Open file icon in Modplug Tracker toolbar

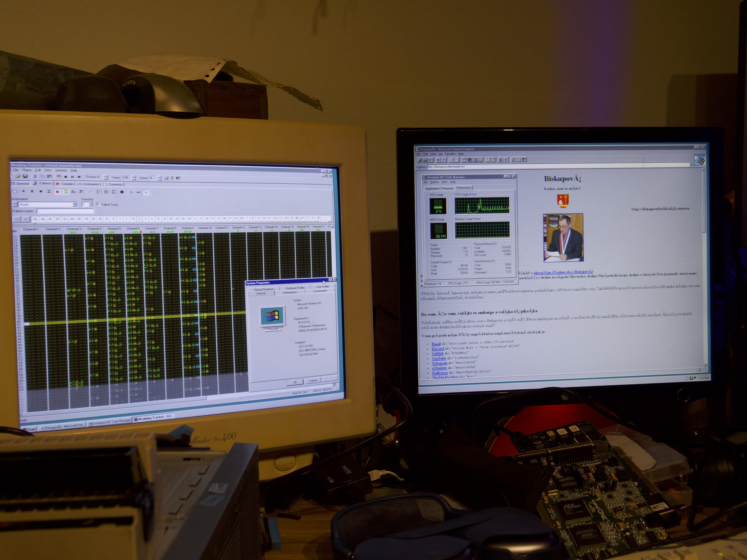click(18, 176)
